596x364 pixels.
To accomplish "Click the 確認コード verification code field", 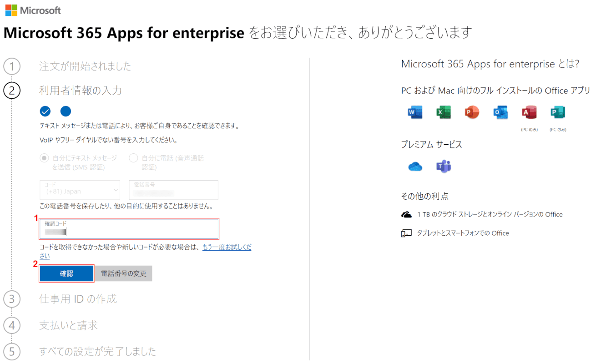I will pyautogui.click(x=129, y=228).
